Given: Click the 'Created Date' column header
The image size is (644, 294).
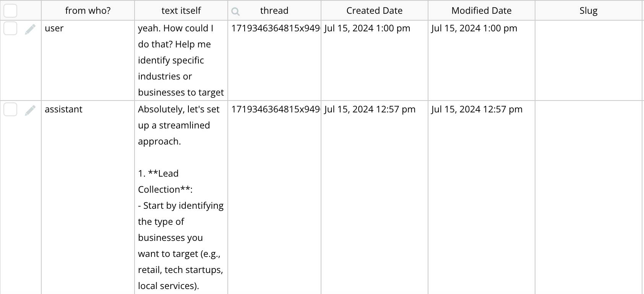Looking at the screenshot, I should click(x=374, y=11).
